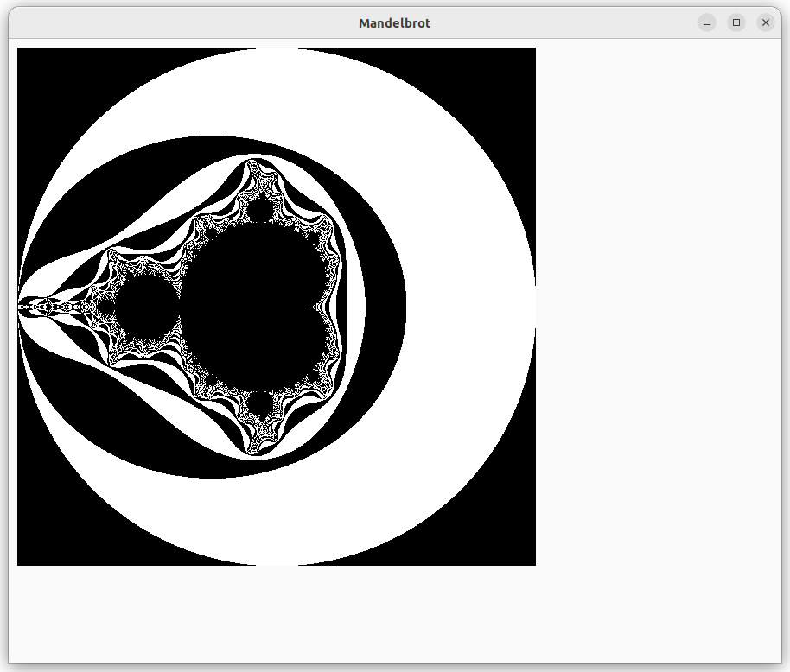Image resolution: width=790 pixels, height=672 pixels.
Task: Minimize the Mandelbrot window
Action: point(707,22)
